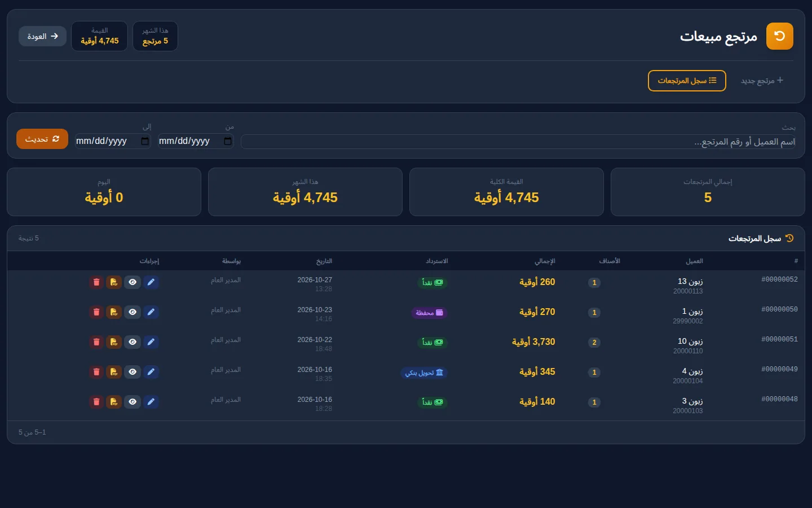The image size is (812, 508).
Task: Click customer name زبون 10
Action: click(690, 341)
